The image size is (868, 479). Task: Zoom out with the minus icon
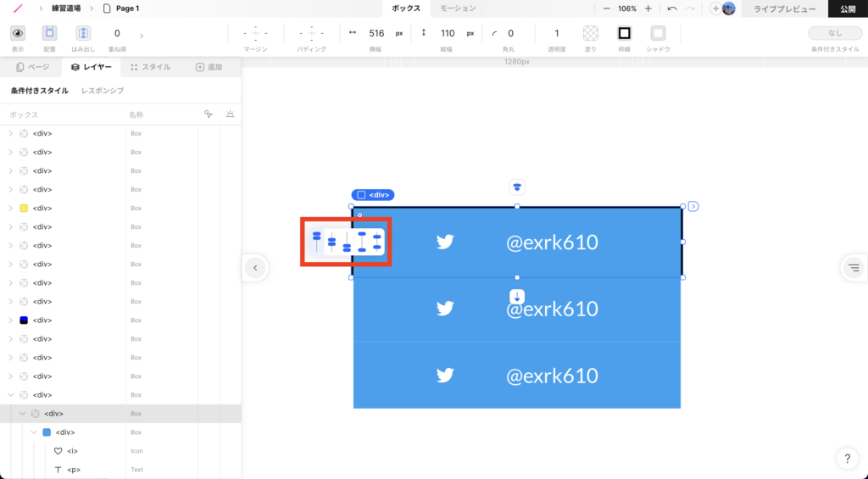click(607, 8)
